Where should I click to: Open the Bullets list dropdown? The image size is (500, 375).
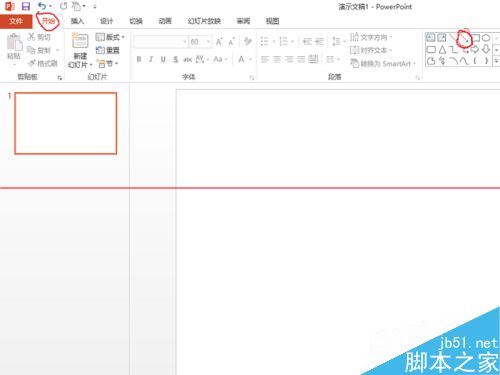[268, 41]
